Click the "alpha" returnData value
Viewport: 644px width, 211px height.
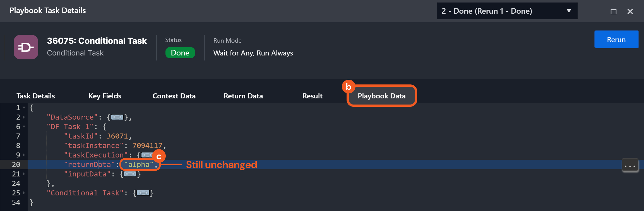tap(139, 165)
